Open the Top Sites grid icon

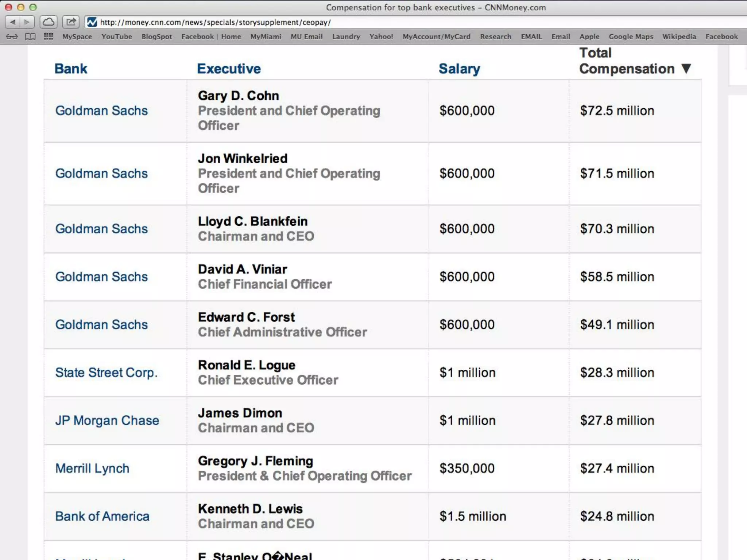tap(49, 36)
